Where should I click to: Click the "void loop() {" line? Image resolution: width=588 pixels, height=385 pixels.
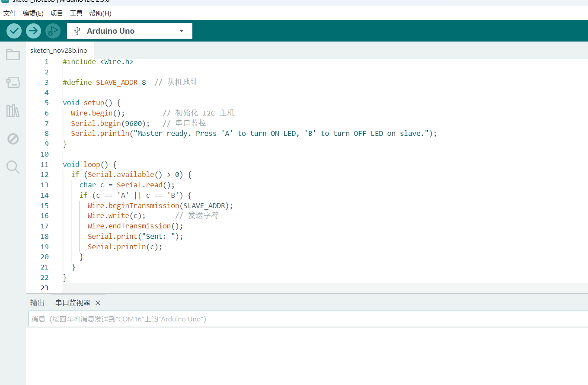coord(89,165)
